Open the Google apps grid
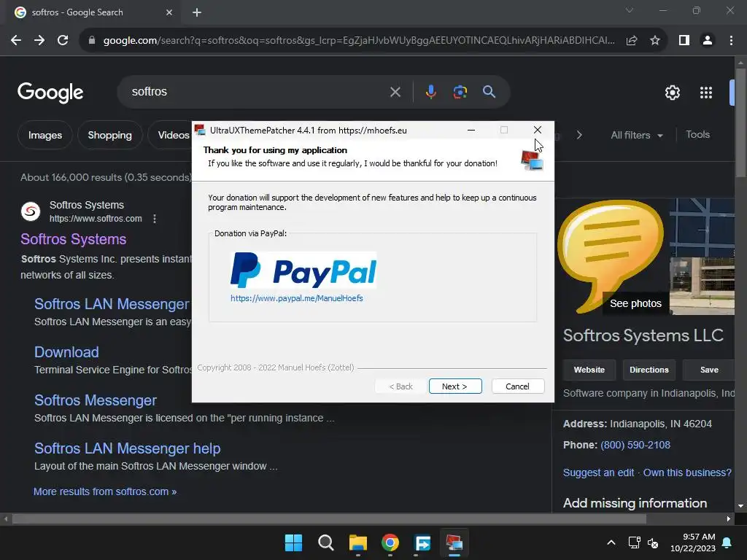This screenshot has height=560, width=747. (706, 93)
